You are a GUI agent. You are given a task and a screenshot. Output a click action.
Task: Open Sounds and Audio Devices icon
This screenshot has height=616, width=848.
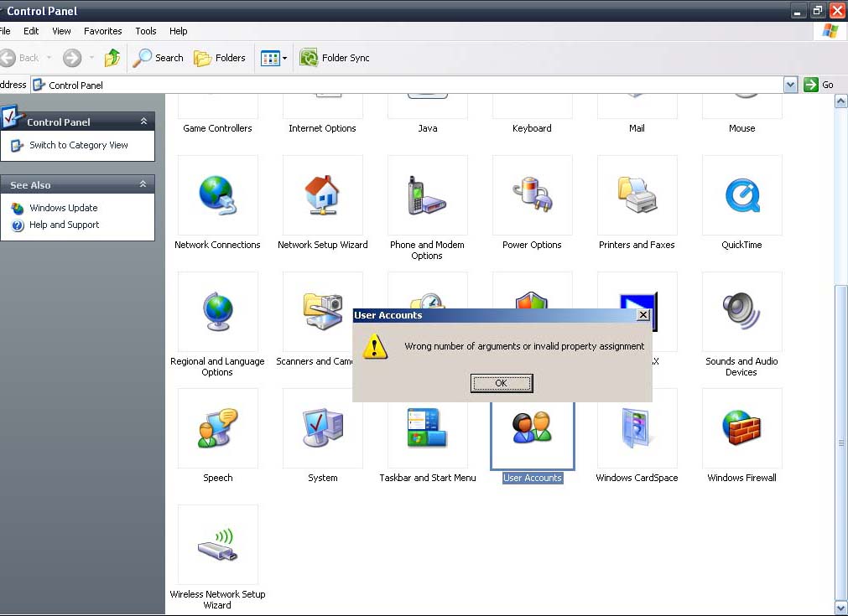point(741,313)
